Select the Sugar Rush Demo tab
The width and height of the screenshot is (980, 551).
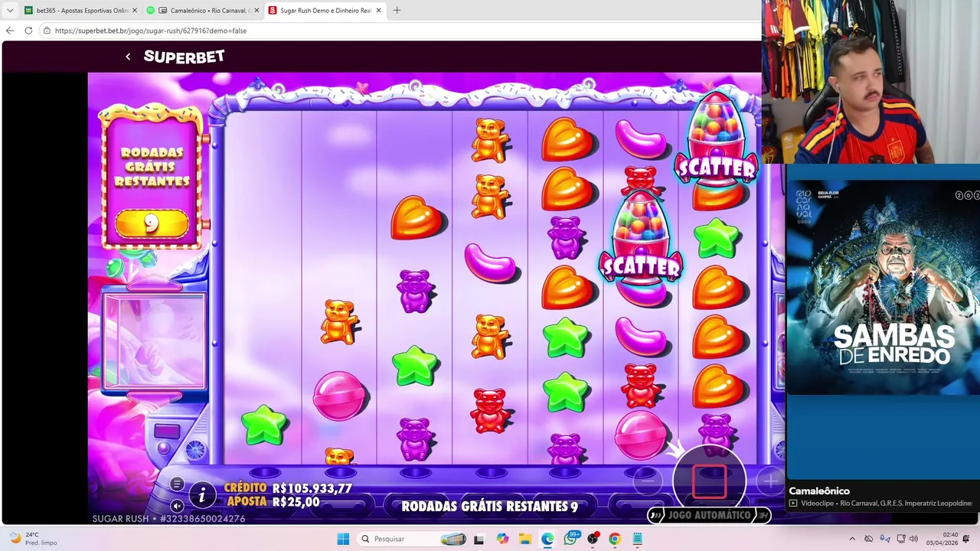click(x=325, y=11)
